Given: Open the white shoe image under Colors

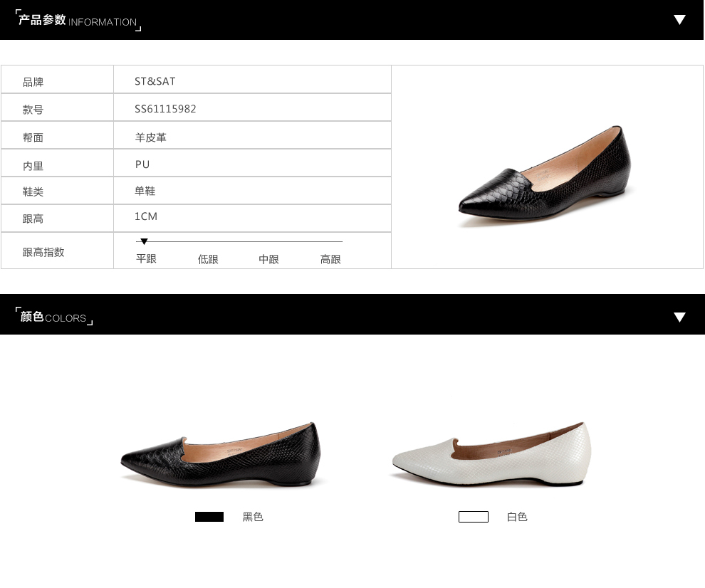Looking at the screenshot, I should coord(491,456).
